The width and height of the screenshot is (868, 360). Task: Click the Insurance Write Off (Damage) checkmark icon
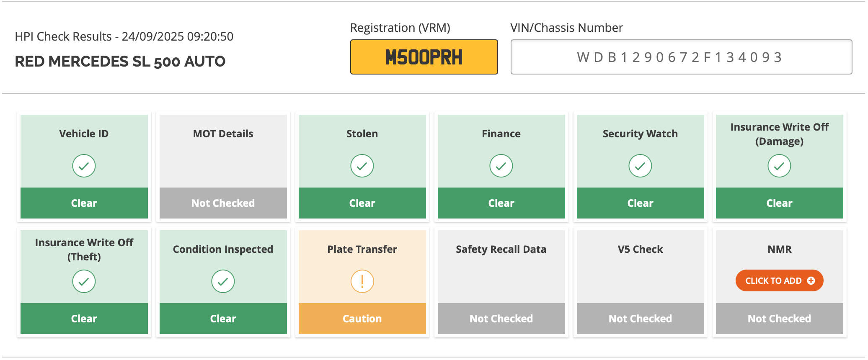[x=779, y=166]
